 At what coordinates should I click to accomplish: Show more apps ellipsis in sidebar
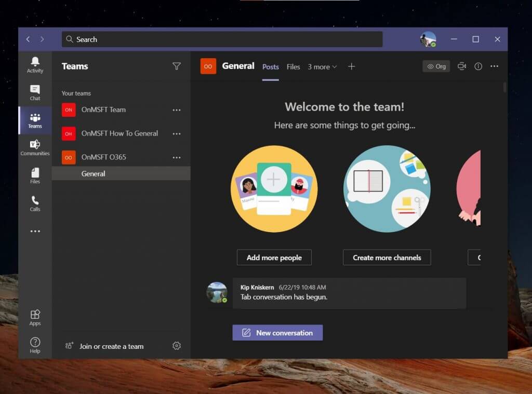click(x=35, y=231)
